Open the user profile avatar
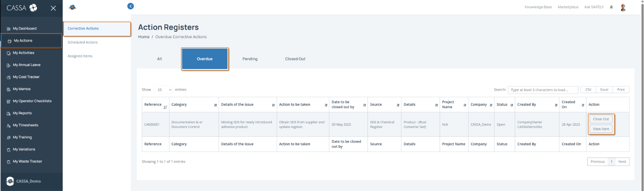Screen dimensions: 644x191 pos(623,7)
